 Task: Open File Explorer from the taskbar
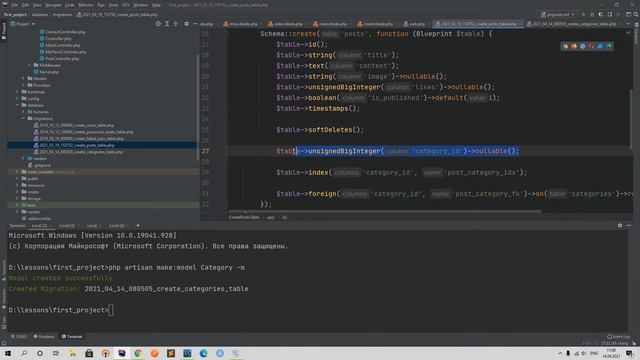[73, 353]
